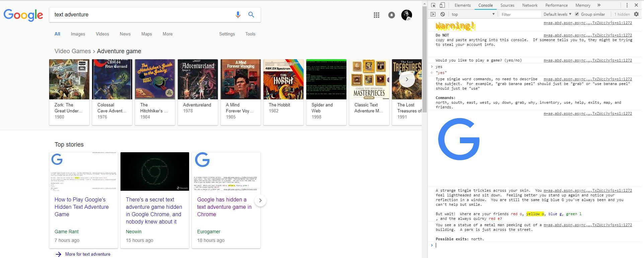The image size is (644, 258).
Task: Switch to the Memory tab
Action: tap(583, 5)
